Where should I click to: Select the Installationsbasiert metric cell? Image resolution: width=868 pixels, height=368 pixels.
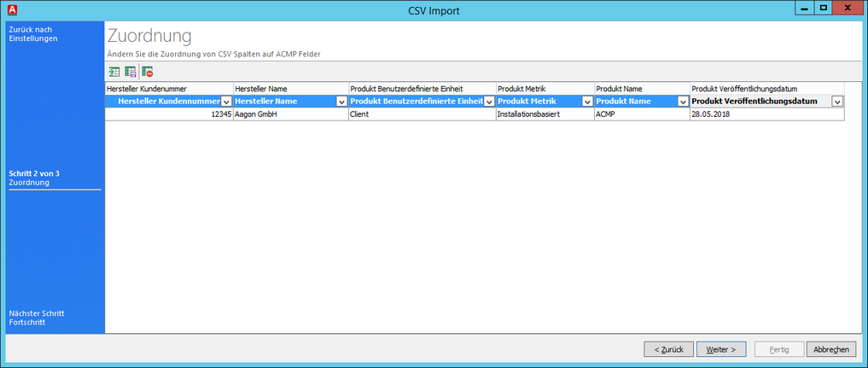pyautogui.click(x=544, y=114)
